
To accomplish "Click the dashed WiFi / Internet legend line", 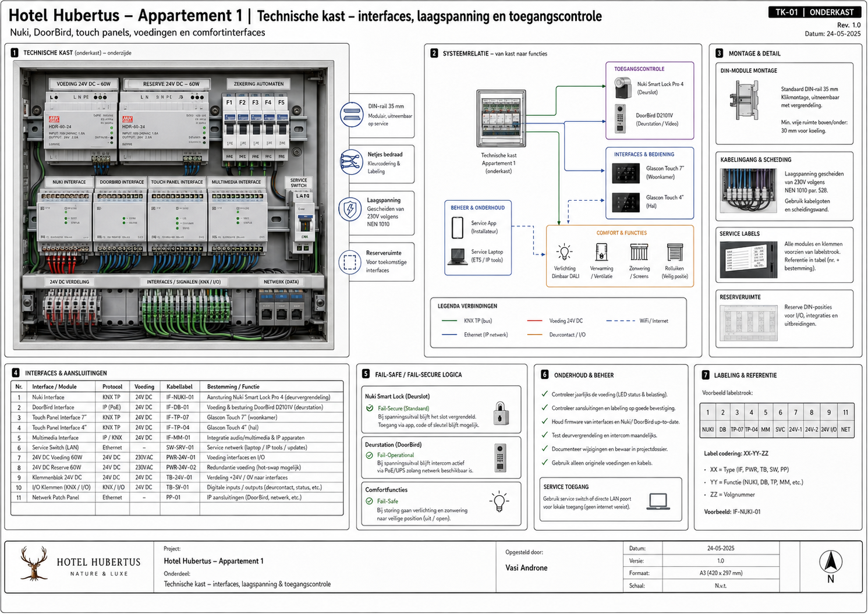I will 620,321.
